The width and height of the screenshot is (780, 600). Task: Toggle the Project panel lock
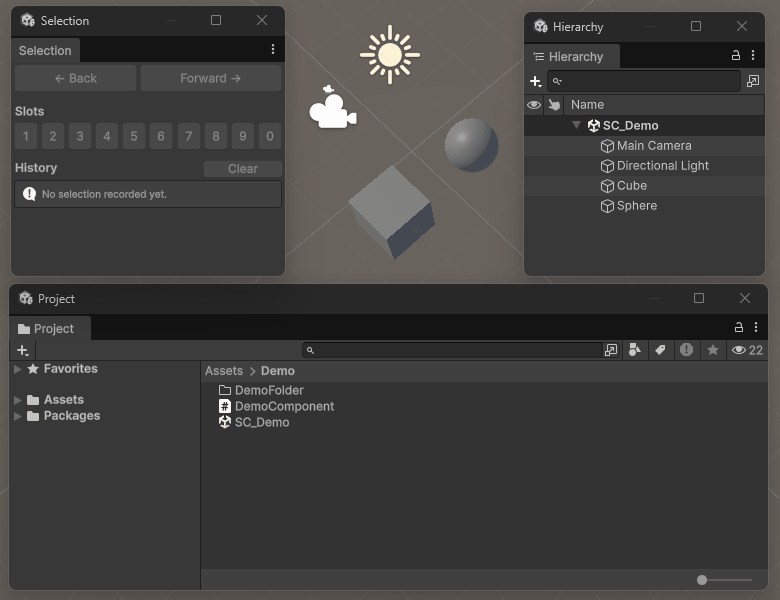739,327
